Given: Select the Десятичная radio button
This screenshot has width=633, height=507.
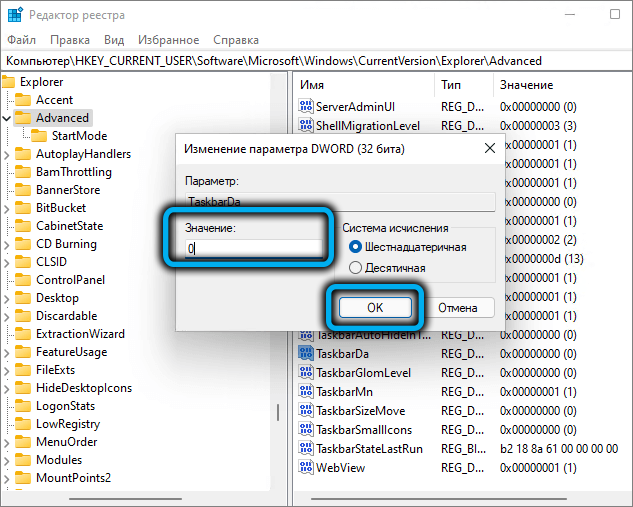Looking at the screenshot, I should click(x=355, y=268).
